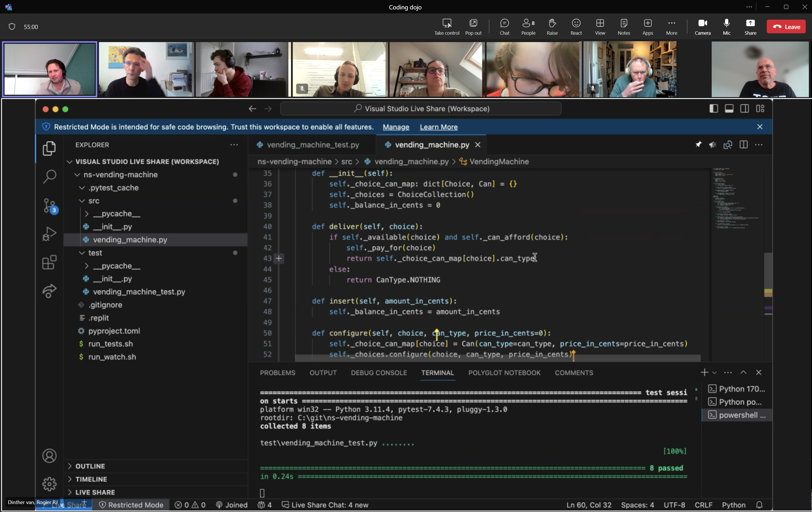
Task: Click the Learn More link in banner
Action: (439, 127)
